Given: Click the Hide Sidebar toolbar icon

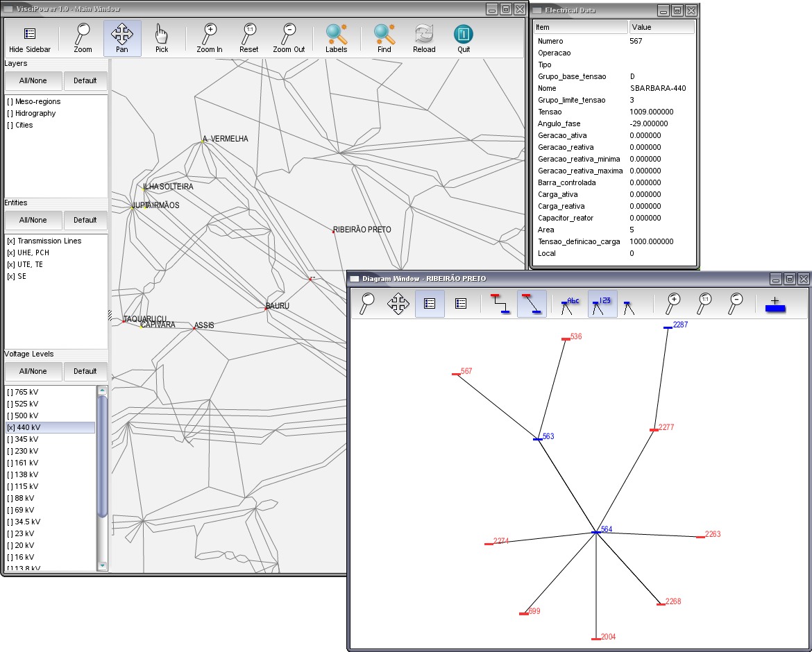Looking at the screenshot, I should (30, 38).
